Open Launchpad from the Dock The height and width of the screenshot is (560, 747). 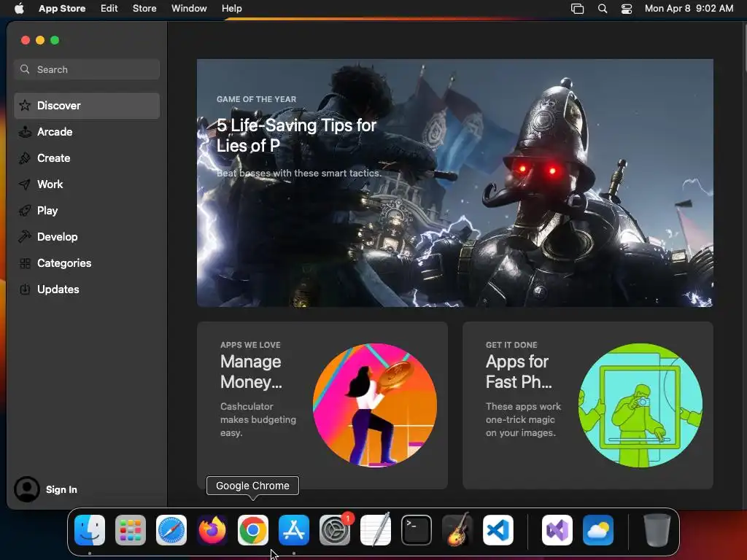131,530
